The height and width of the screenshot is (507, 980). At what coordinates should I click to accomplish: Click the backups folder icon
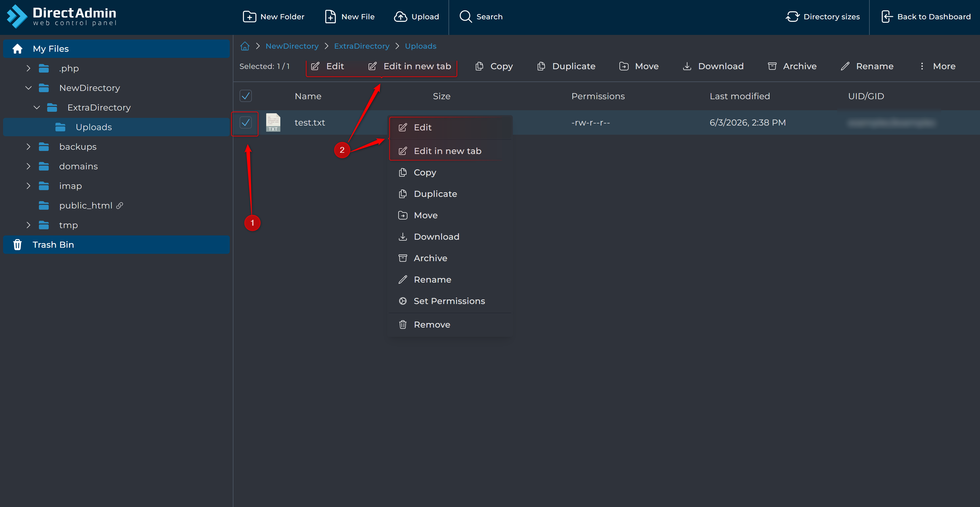[x=44, y=147]
